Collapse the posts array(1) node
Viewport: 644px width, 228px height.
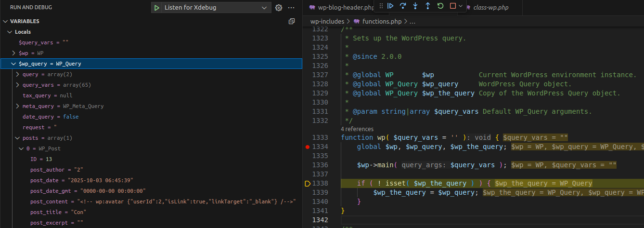(x=18, y=138)
